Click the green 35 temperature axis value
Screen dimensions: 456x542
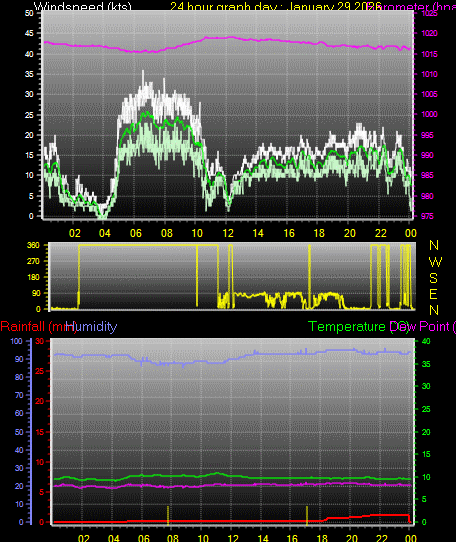[x=427, y=364]
